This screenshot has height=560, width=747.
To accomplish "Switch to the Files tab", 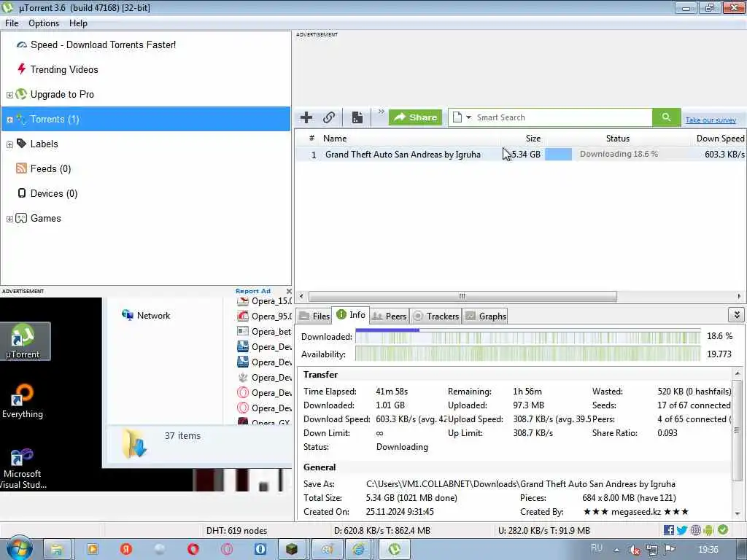I will click(x=314, y=316).
